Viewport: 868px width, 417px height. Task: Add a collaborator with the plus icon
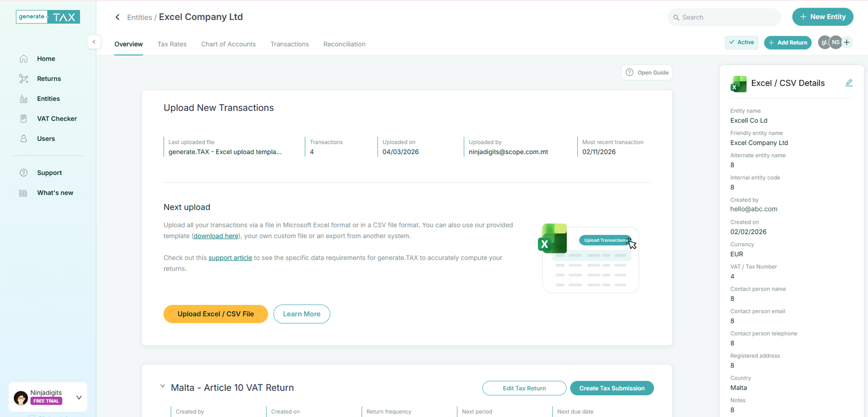[847, 42]
